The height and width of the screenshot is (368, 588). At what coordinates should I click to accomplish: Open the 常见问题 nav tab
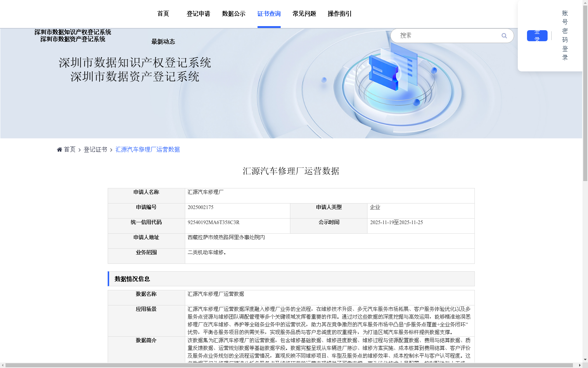[x=304, y=14]
